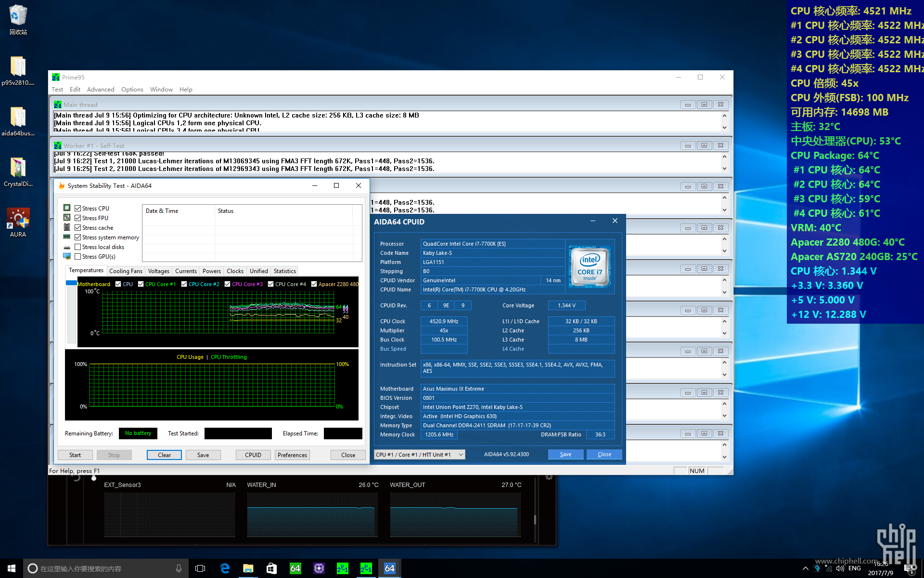
Task: Click the CPUID button
Action: [x=253, y=455]
